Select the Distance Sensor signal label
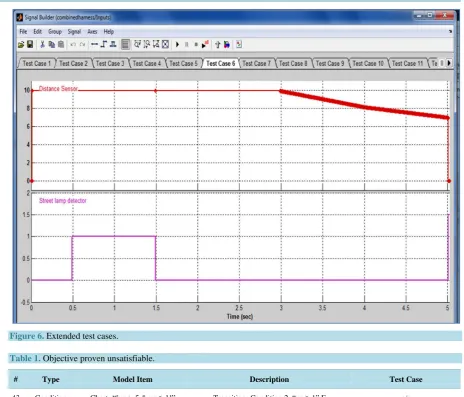Image resolution: width=464 pixels, height=397 pixels. click(58, 89)
